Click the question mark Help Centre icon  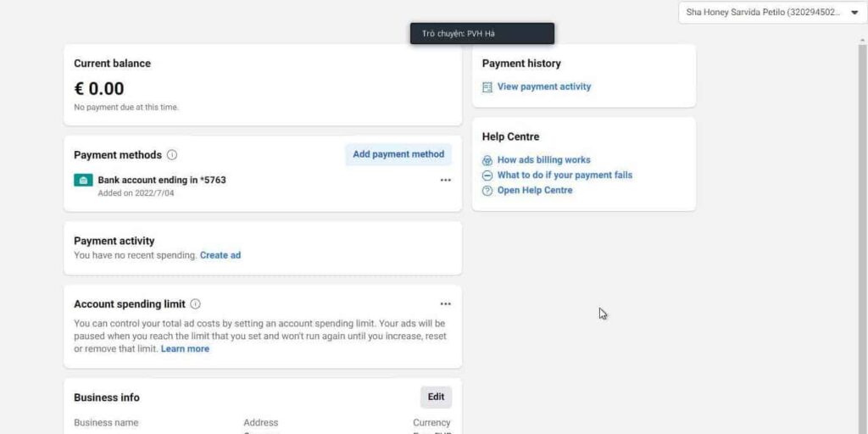tap(487, 191)
